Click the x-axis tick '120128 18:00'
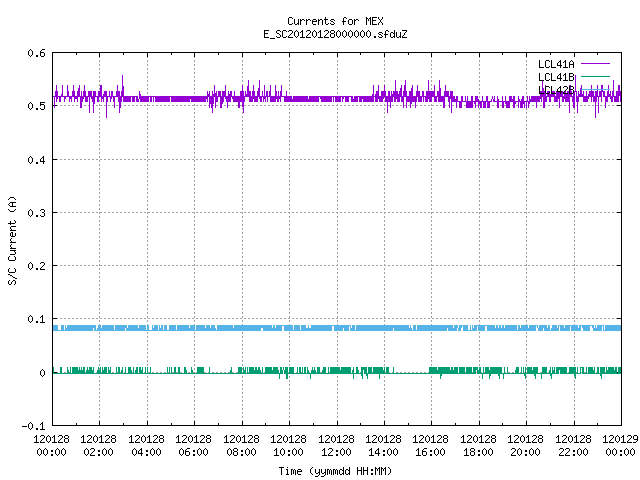640x480 pixels. click(x=478, y=446)
